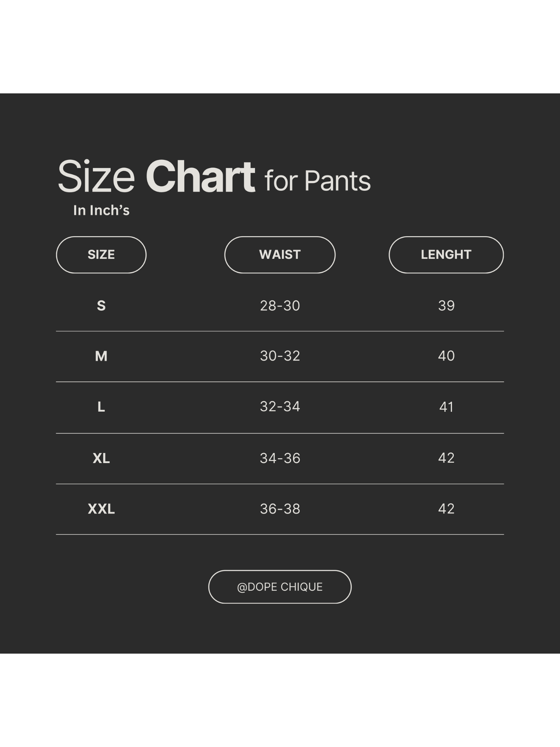Select the S size label
This screenshot has width=560, height=747.
click(x=101, y=306)
